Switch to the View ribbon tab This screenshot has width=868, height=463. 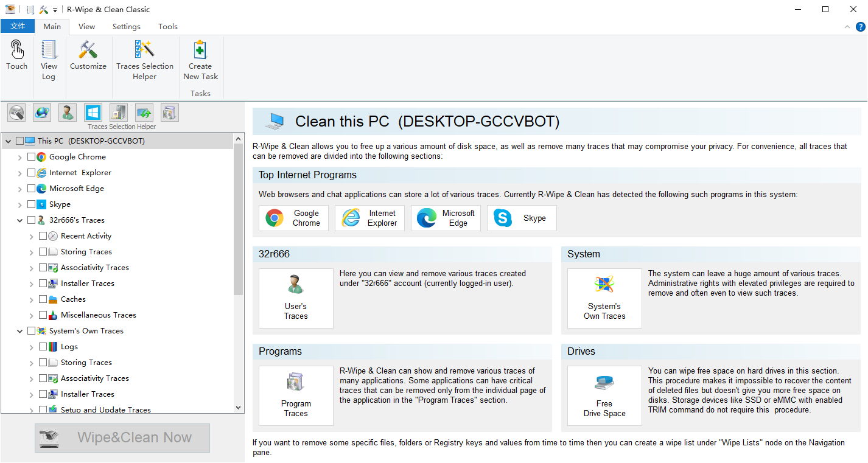point(87,26)
